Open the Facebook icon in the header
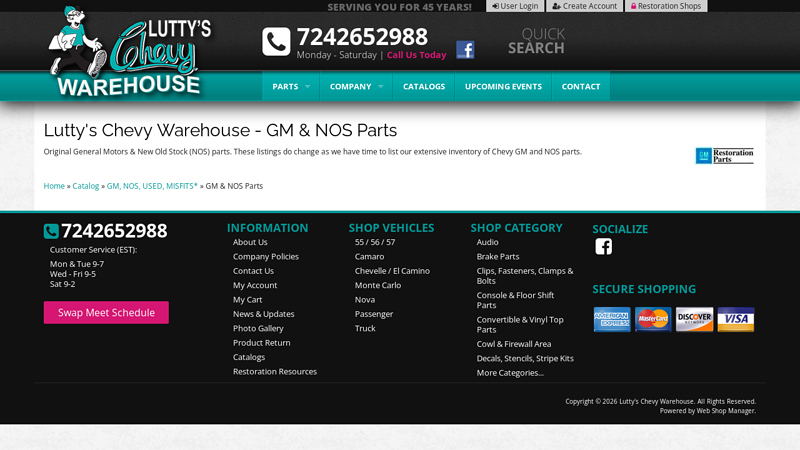 click(465, 50)
